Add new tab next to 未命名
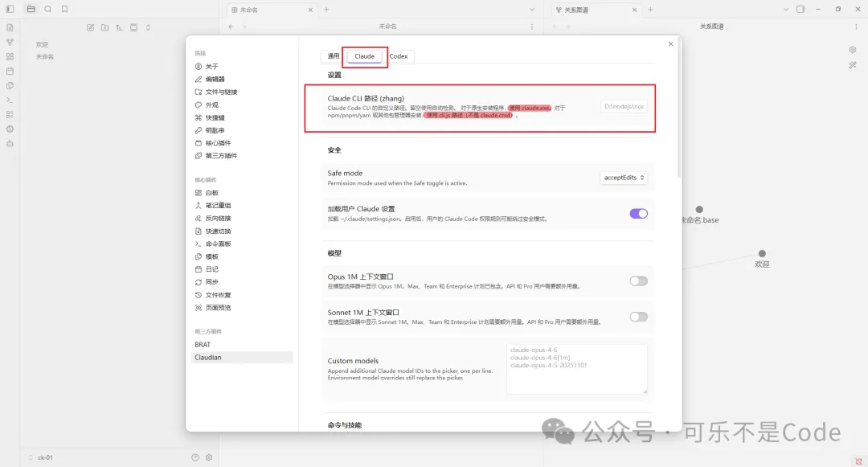 point(326,10)
